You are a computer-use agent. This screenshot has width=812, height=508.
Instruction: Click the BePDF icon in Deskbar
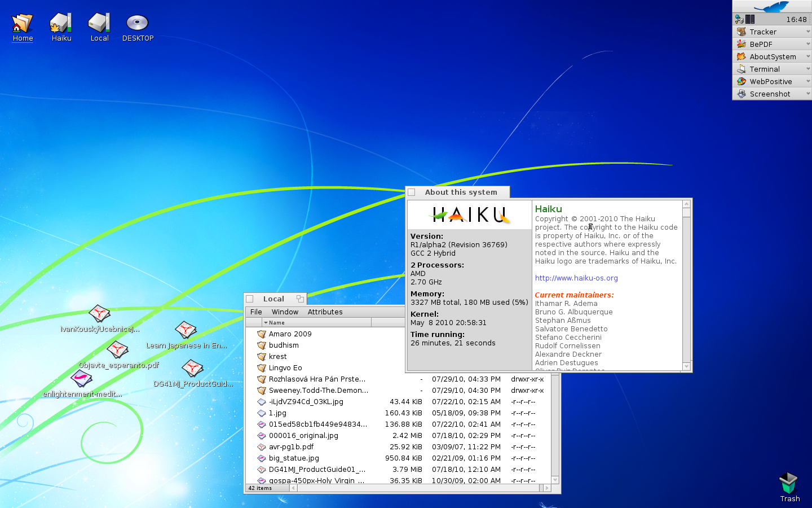pyautogui.click(x=742, y=44)
